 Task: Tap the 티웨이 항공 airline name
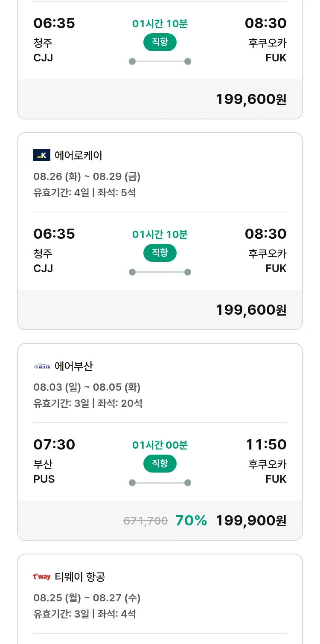pyautogui.click(x=80, y=577)
